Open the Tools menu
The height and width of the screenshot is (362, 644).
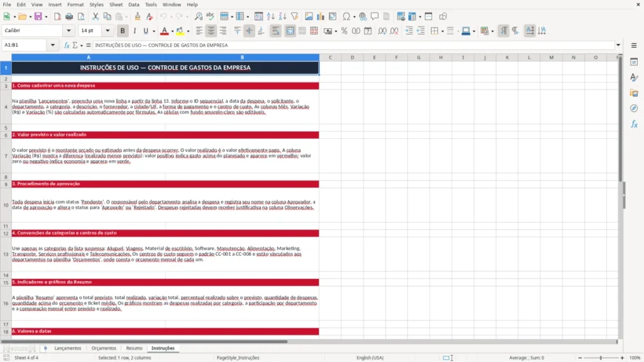click(151, 4)
